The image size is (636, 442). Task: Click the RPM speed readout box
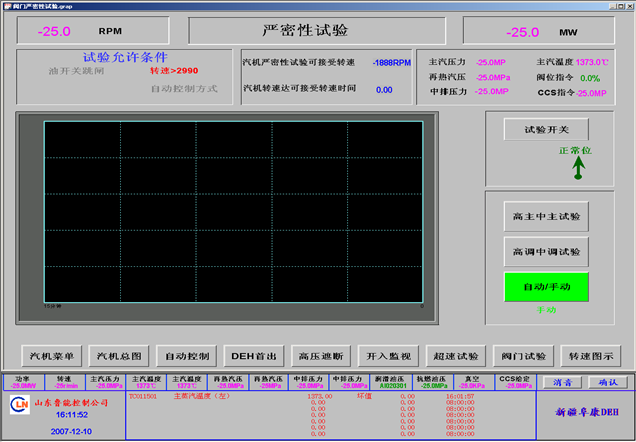pyautogui.click(x=93, y=30)
